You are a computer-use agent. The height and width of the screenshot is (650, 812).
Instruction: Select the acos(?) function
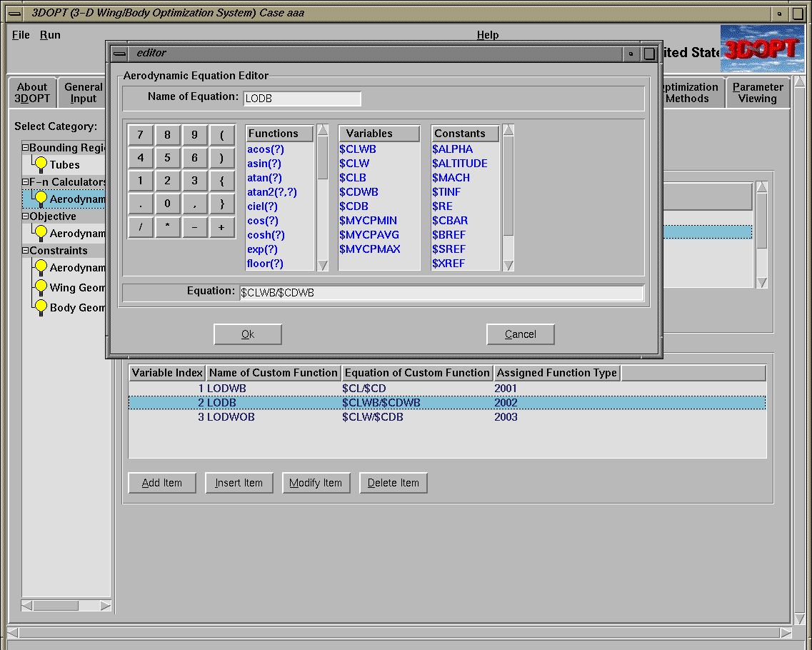266,149
